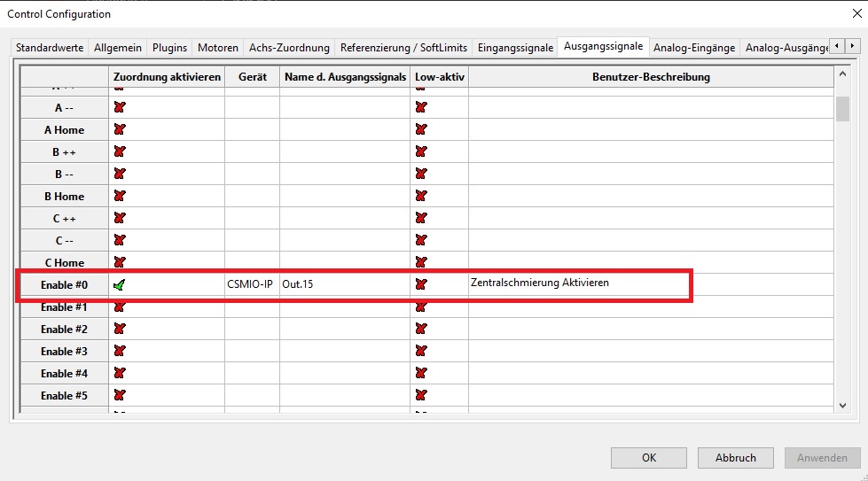Open the Gerät cell CSMIO-IP for Enable #0
Image resolution: width=868 pixels, height=481 pixels.
point(251,284)
